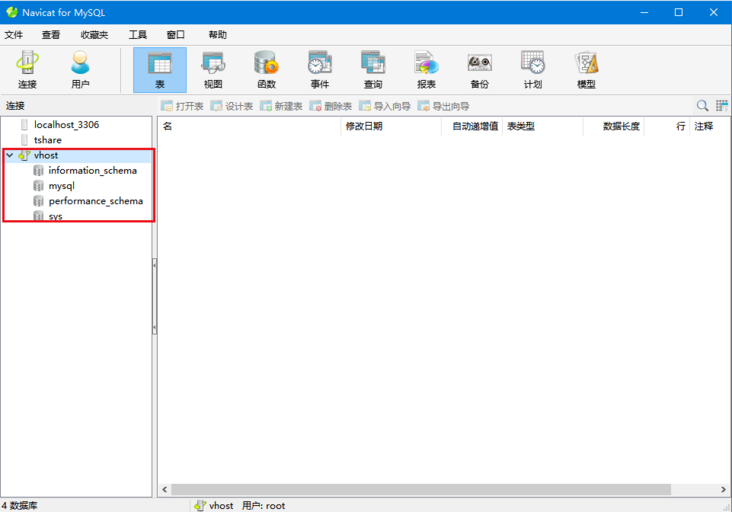
Task: Click 新建表 (New Table) button
Action: click(281, 106)
